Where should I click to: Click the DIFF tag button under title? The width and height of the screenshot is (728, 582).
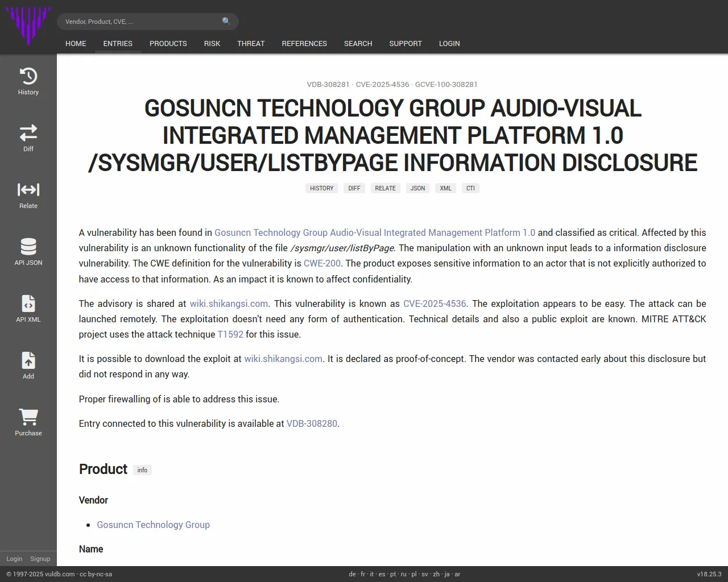pyautogui.click(x=354, y=188)
